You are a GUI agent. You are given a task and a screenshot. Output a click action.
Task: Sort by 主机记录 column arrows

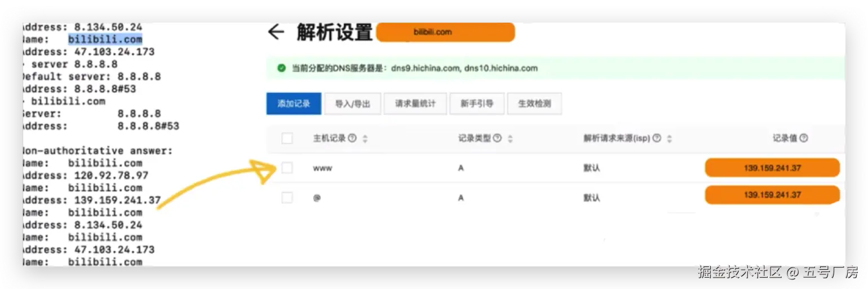[365, 139]
